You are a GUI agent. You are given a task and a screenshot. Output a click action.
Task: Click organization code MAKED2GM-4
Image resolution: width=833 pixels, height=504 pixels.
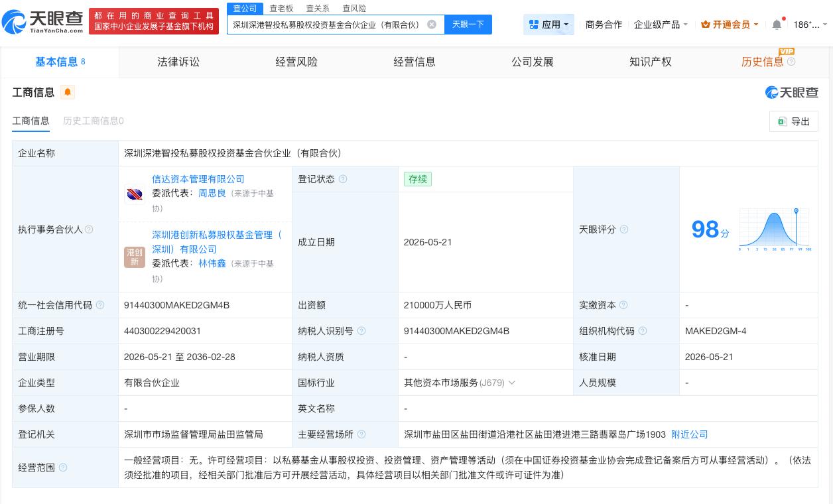point(716,331)
